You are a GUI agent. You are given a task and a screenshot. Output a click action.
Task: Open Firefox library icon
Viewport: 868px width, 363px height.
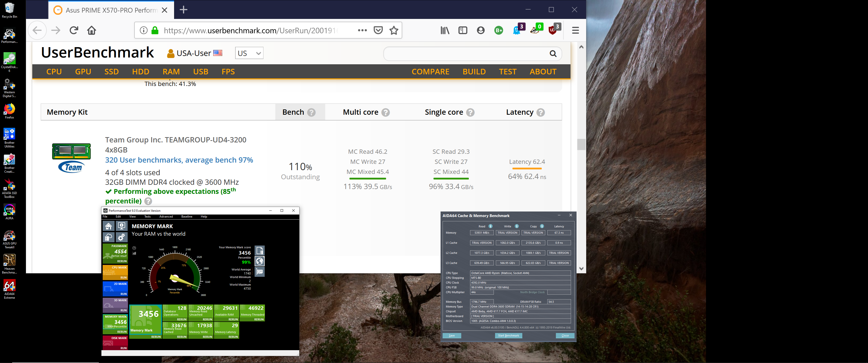pos(445,30)
